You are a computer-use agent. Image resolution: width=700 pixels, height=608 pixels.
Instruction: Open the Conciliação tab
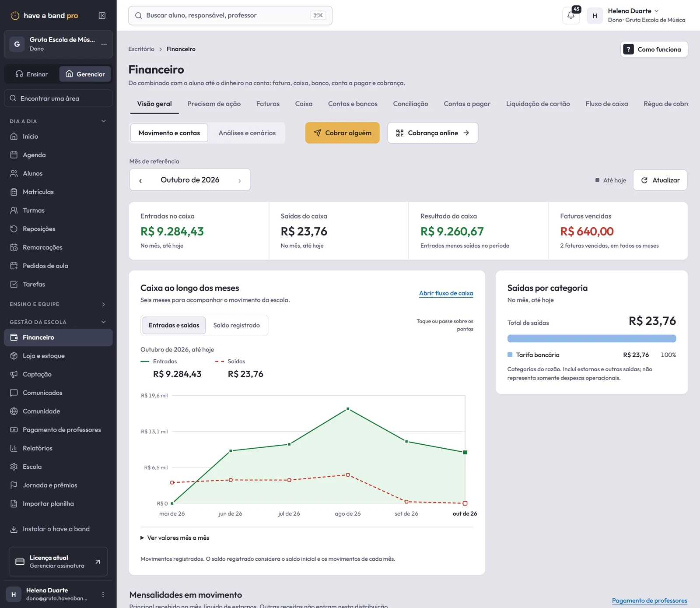pos(410,104)
